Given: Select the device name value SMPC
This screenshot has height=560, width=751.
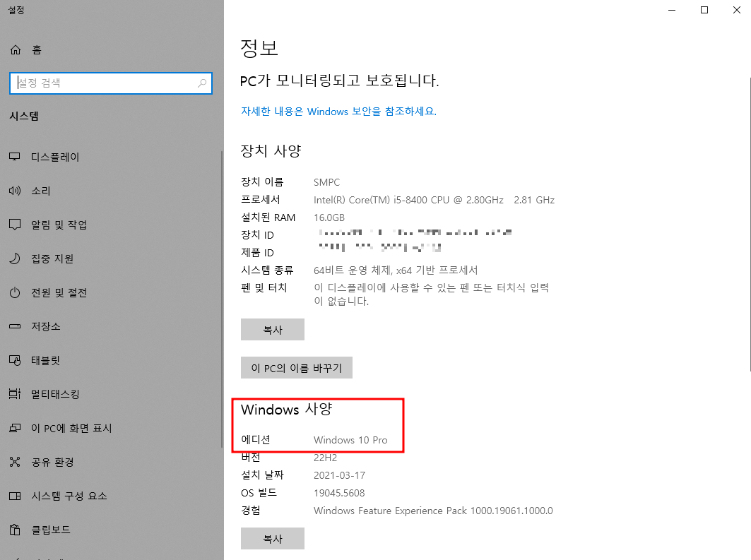Looking at the screenshot, I should 326,182.
